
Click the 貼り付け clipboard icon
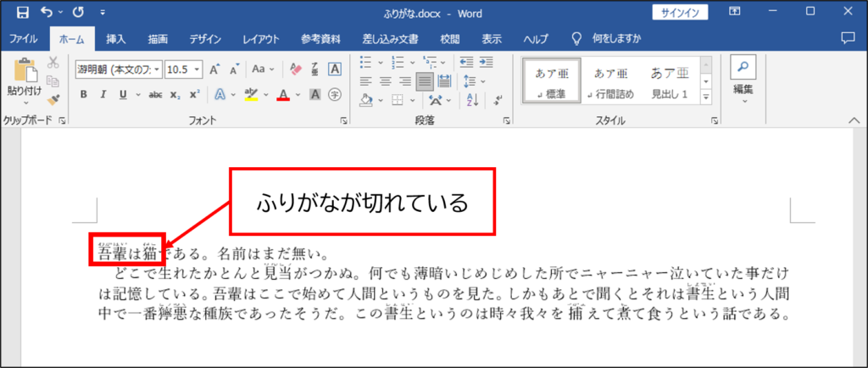(x=25, y=70)
